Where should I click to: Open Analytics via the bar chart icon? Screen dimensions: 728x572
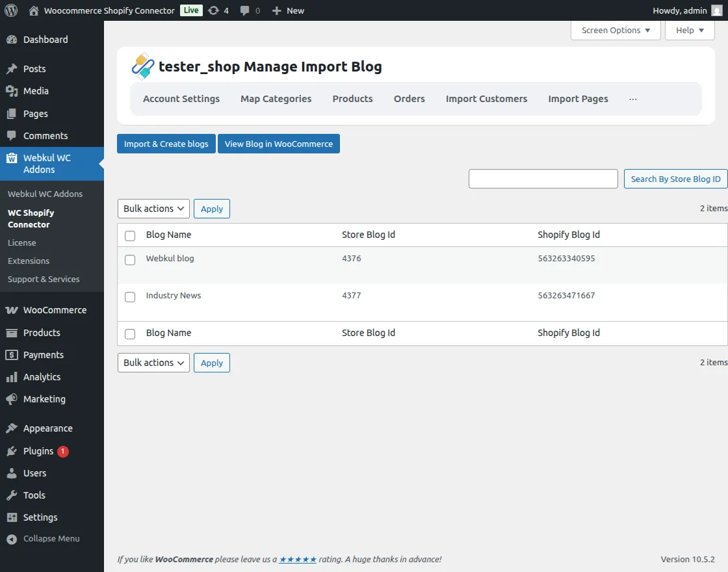tap(13, 377)
